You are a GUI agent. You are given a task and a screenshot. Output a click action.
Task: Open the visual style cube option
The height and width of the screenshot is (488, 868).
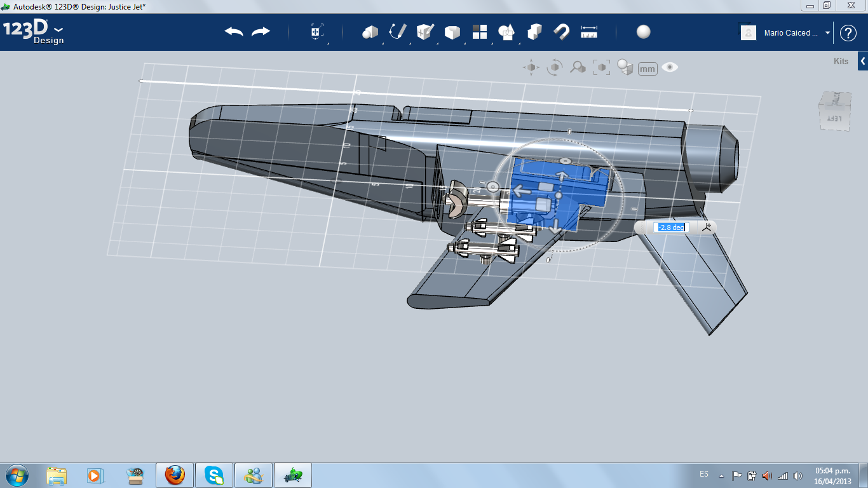pyautogui.click(x=625, y=67)
